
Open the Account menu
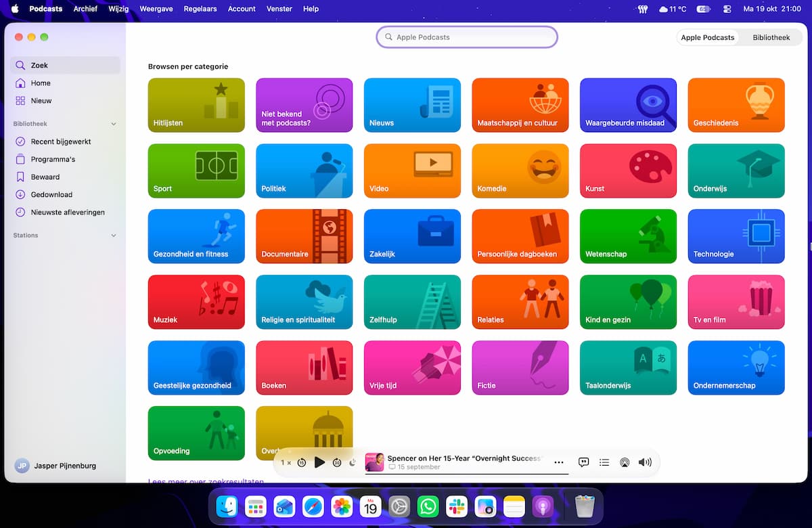242,9
